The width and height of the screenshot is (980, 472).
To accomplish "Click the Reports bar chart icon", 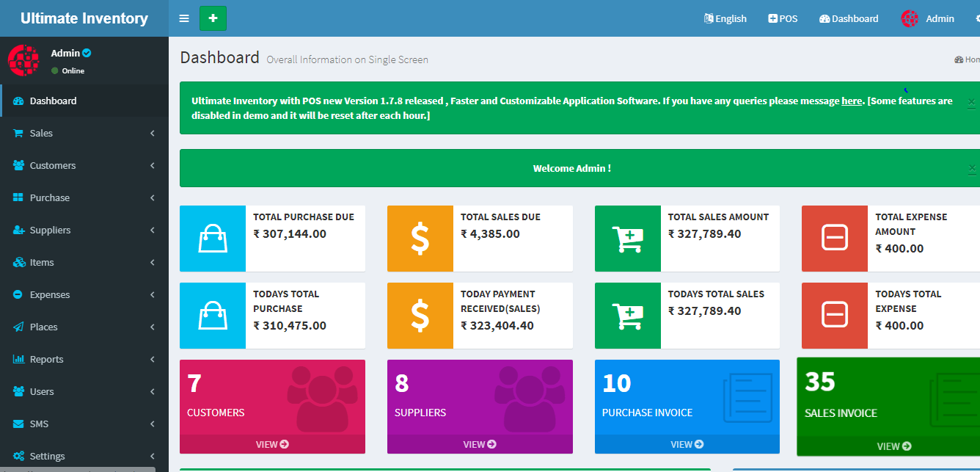I will point(18,359).
